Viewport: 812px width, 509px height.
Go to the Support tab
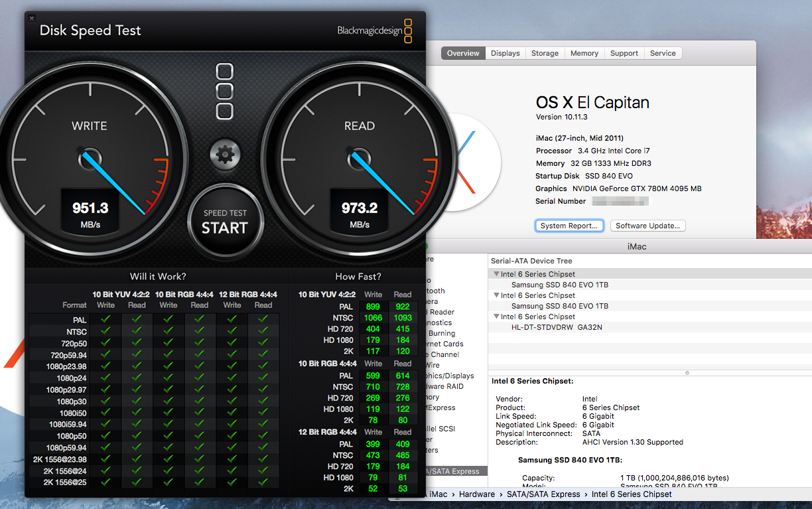click(x=624, y=53)
